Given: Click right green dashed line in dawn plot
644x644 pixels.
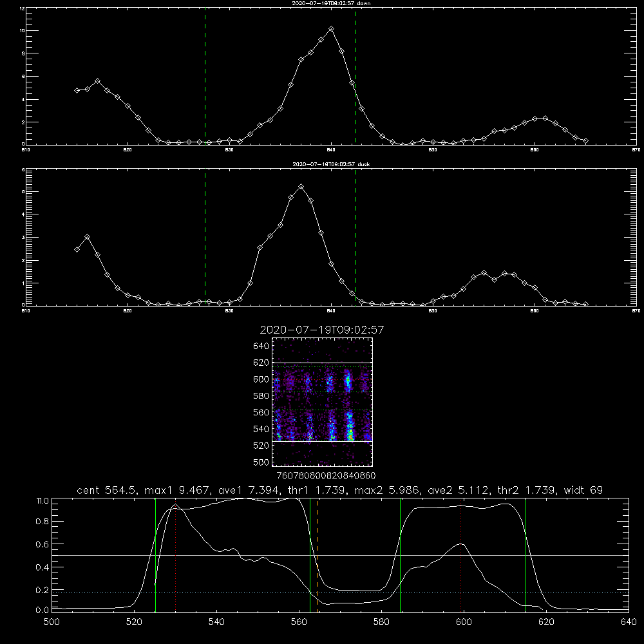Looking at the screenshot, I should (x=355, y=77).
